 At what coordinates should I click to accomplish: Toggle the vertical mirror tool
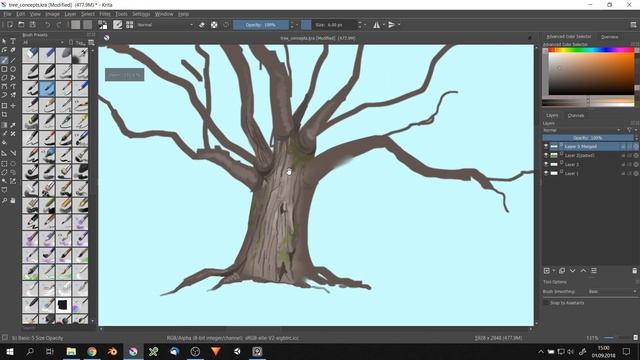391,25
